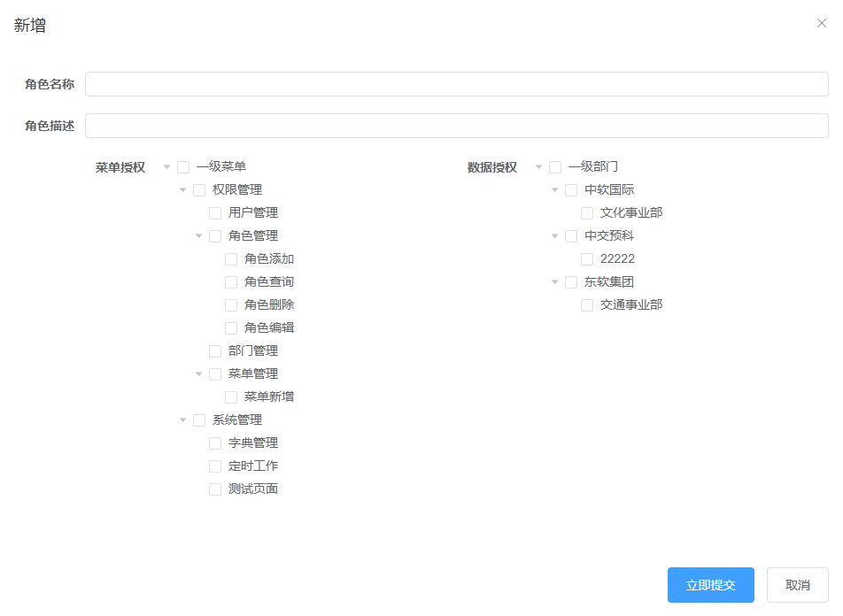Check the 一级部门 root checkbox

pos(553,166)
